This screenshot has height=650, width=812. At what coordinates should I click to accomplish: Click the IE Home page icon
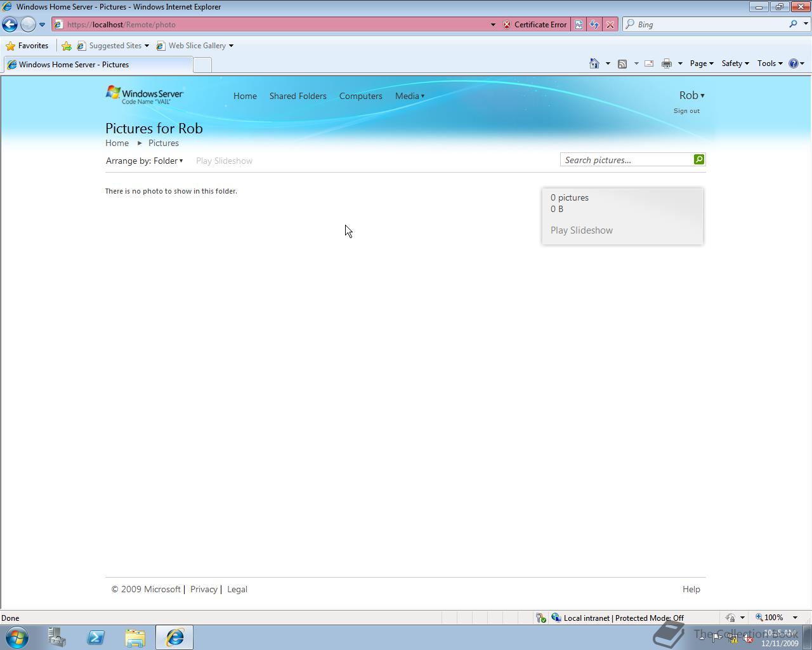(x=594, y=63)
